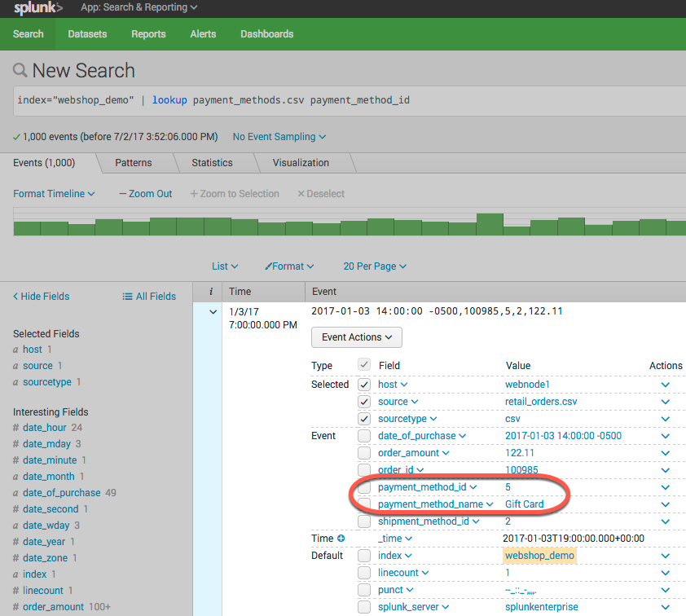Collapse the event row chevron
Viewport: 686px width, 616px height.
[213, 312]
